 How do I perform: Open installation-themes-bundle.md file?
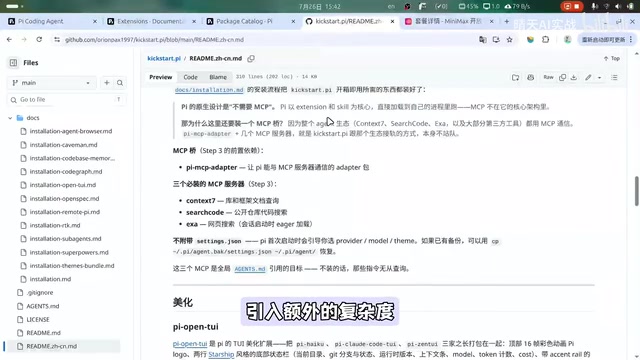pyautogui.click(x=72, y=266)
